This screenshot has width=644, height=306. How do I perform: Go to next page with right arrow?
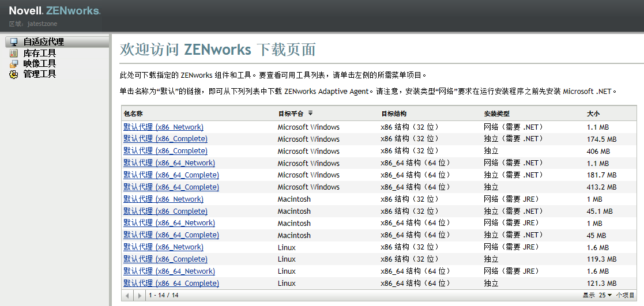[x=139, y=295]
